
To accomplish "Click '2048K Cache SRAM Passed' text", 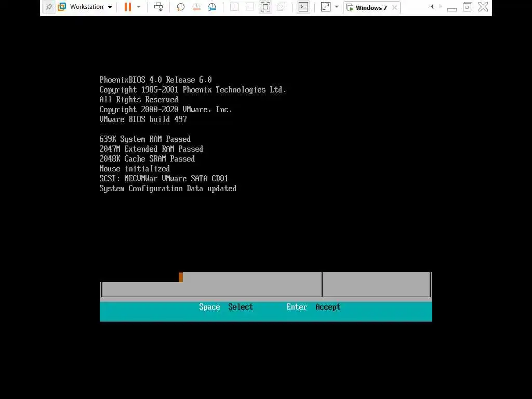I will pyautogui.click(x=147, y=159).
